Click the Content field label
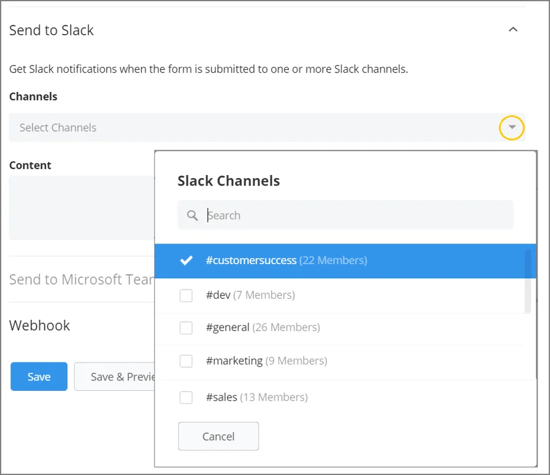This screenshot has height=475, width=550. coord(30,165)
